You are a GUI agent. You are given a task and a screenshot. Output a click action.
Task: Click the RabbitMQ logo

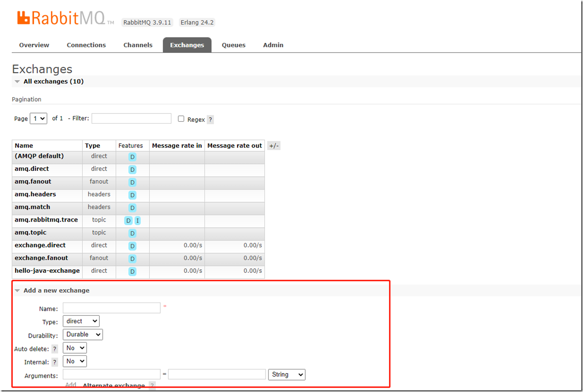[65, 19]
